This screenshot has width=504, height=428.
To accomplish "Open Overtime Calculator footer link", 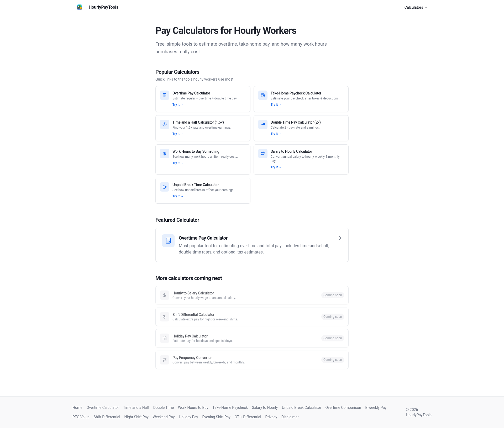I will coord(103,408).
